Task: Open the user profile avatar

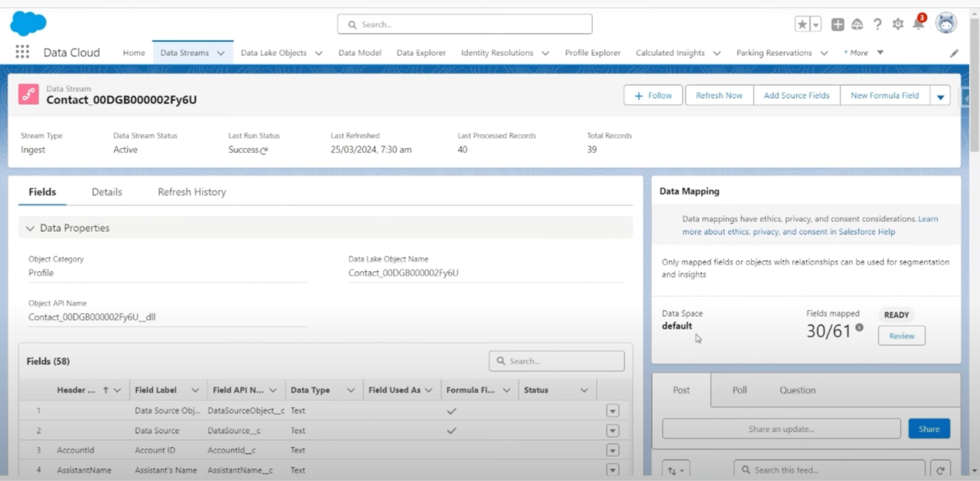Action: pyautogui.click(x=946, y=23)
